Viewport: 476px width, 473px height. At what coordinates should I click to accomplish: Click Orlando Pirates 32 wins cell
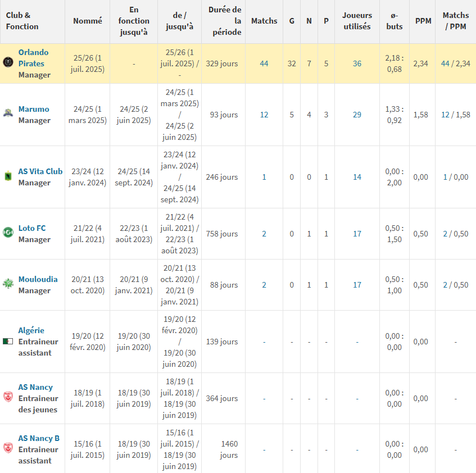click(292, 63)
